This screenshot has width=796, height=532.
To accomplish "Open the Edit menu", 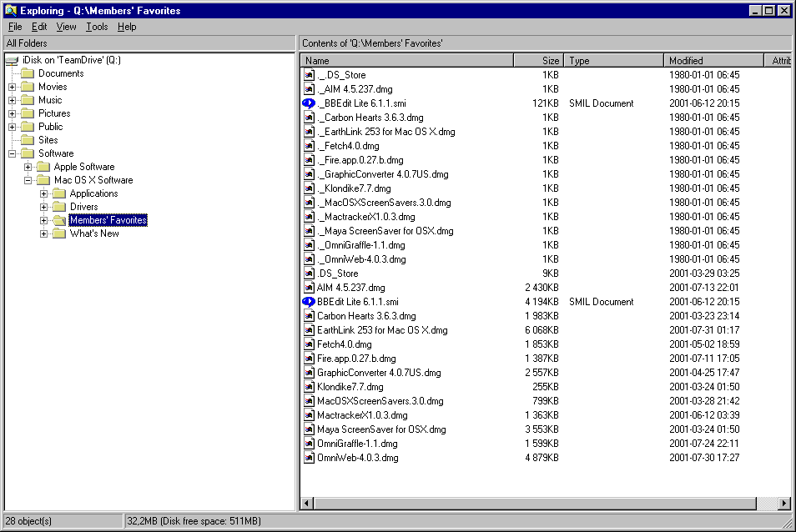I will coord(39,27).
